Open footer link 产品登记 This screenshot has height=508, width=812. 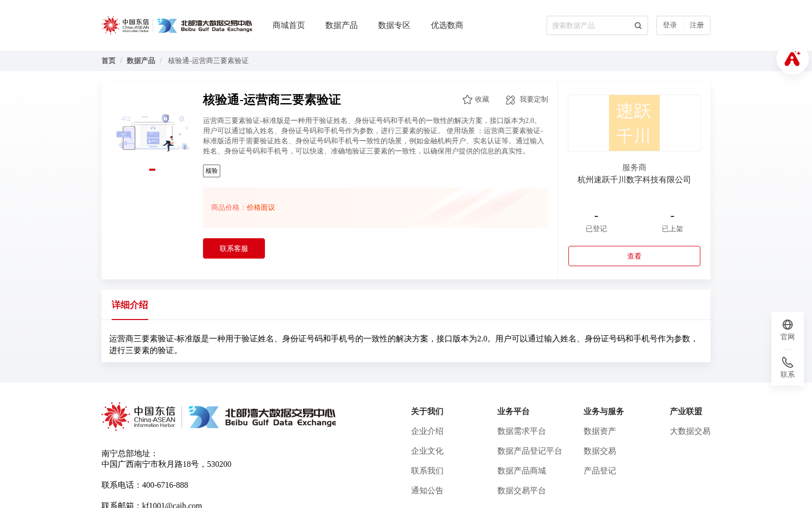point(600,471)
